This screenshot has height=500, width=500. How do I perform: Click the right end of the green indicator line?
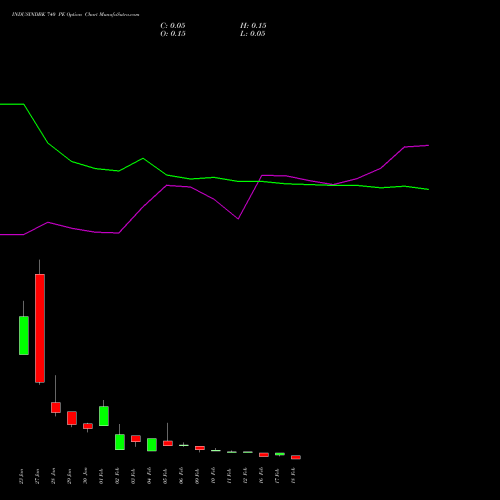[x=428, y=189]
